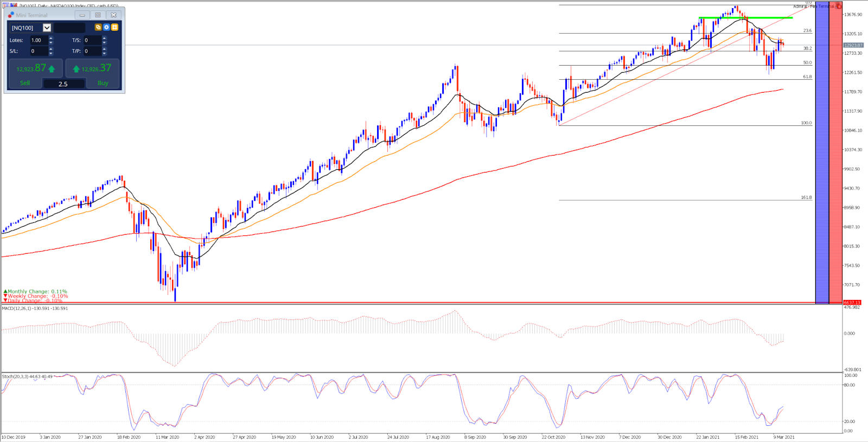Click 9 Mar 2021 on time axis

(x=784, y=437)
